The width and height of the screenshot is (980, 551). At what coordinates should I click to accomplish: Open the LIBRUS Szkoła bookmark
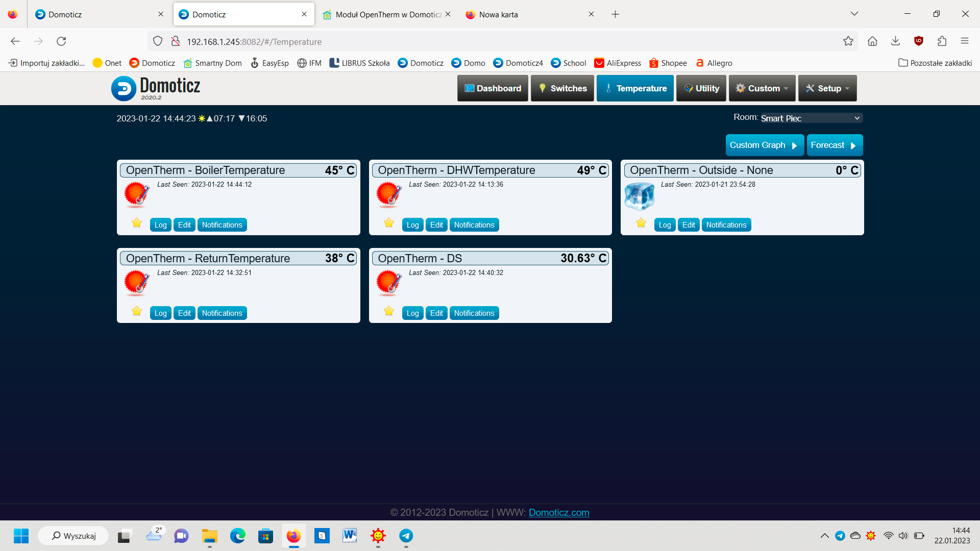(x=359, y=63)
